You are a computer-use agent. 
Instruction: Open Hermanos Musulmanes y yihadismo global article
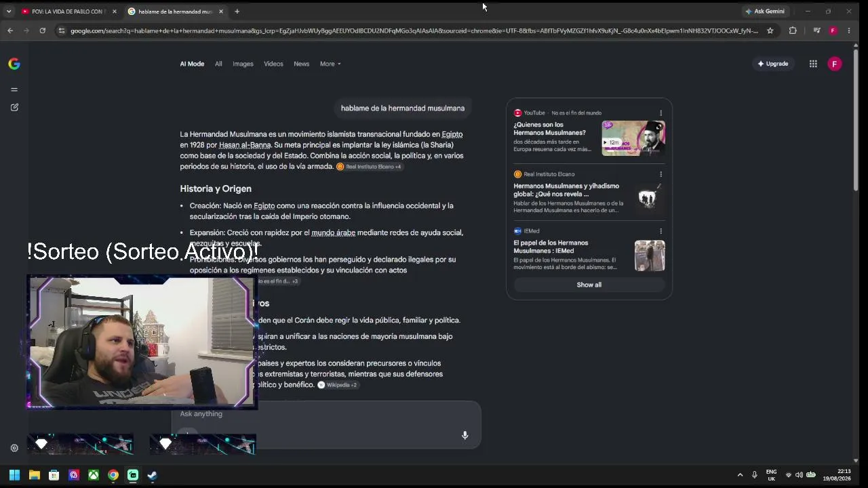click(566, 190)
